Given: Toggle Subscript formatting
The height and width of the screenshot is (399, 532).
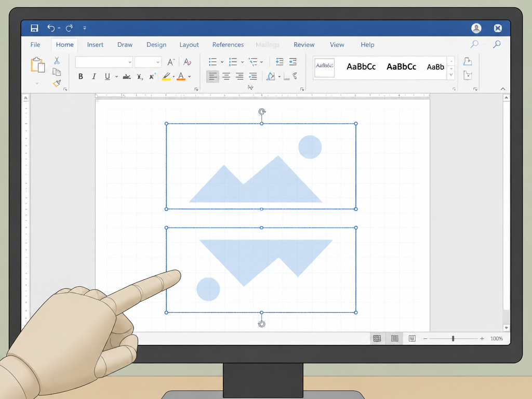Looking at the screenshot, I should point(139,77).
